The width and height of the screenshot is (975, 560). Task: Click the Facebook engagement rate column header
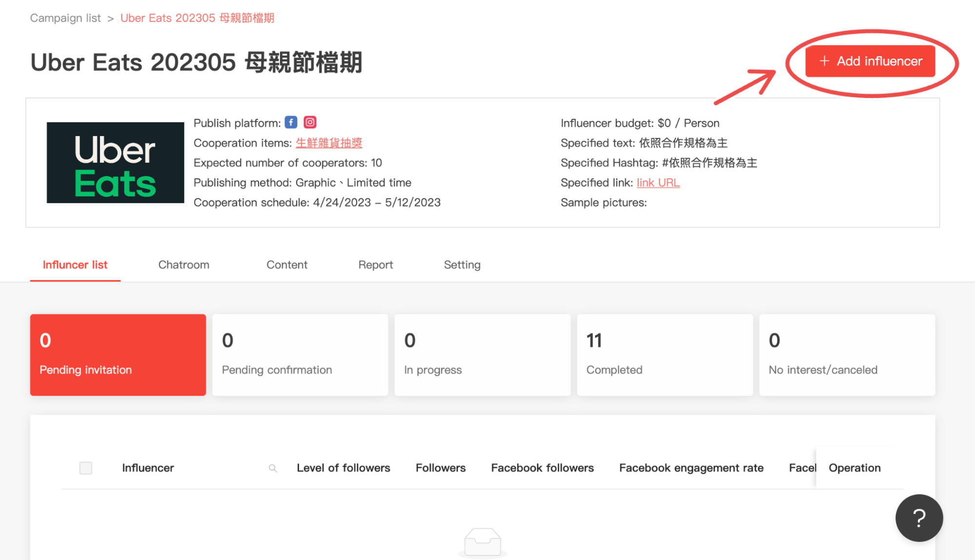[x=691, y=468]
